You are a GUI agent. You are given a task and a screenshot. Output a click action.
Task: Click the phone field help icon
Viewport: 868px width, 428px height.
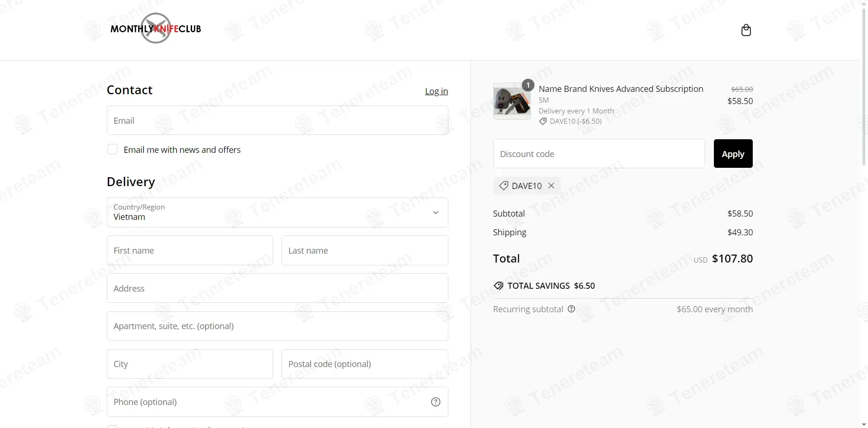pyautogui.click(x=436, y=402)
